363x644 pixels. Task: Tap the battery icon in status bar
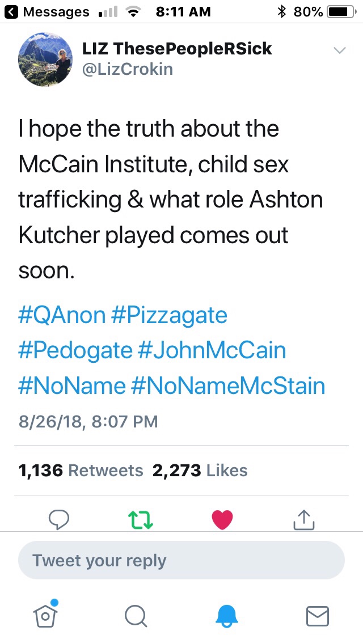[340, 11]
